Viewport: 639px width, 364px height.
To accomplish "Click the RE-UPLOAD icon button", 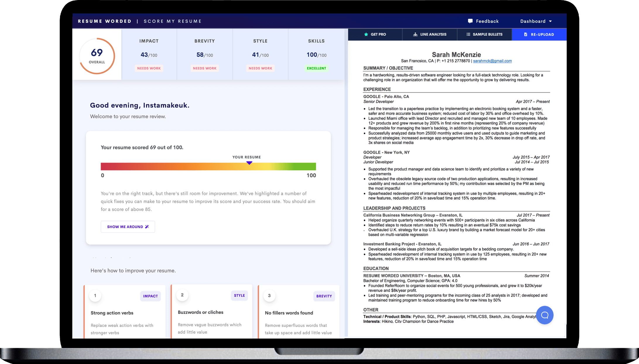I will point(525,34).
